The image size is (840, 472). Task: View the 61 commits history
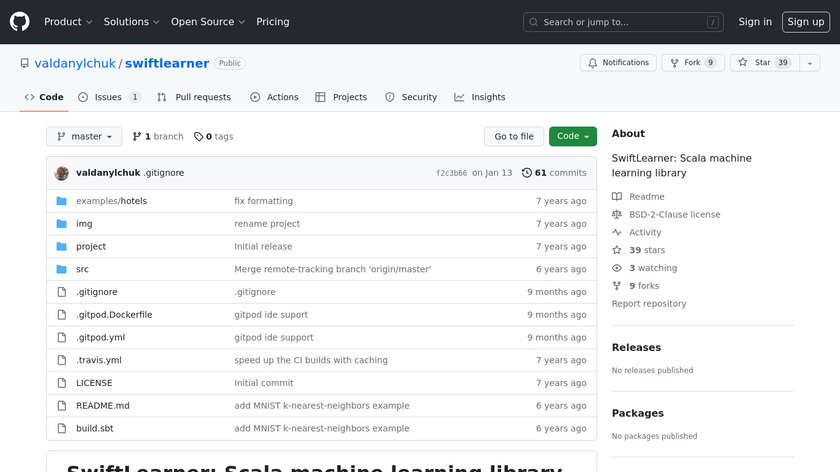[x=554, y=173]
